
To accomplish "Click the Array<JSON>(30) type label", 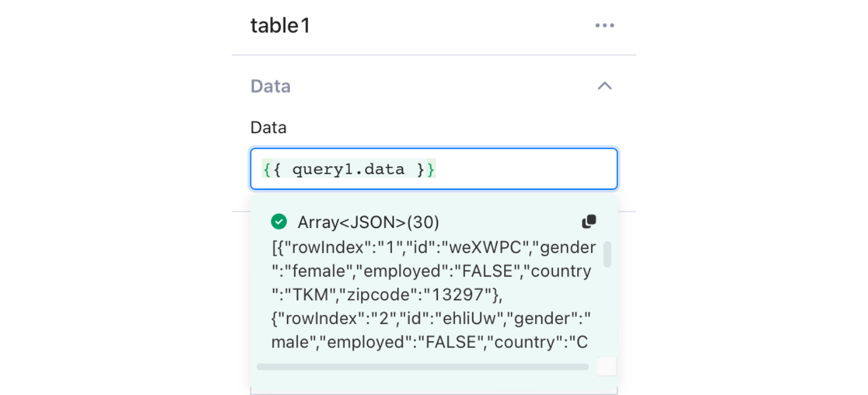I will (x=368, y=222).
